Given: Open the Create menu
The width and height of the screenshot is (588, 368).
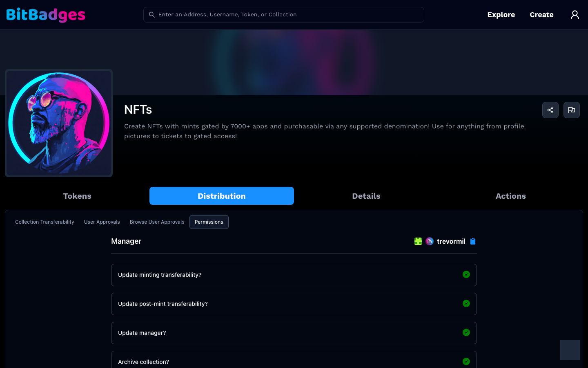Looking at the screenshot, I should pyautogui.click(x=541, y=15).
